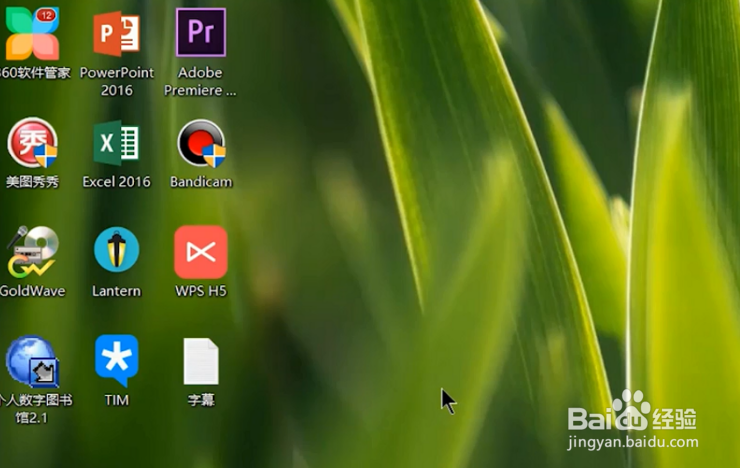
Task: Click the "字幕" file name text
Action: click(x=201, y=400)
